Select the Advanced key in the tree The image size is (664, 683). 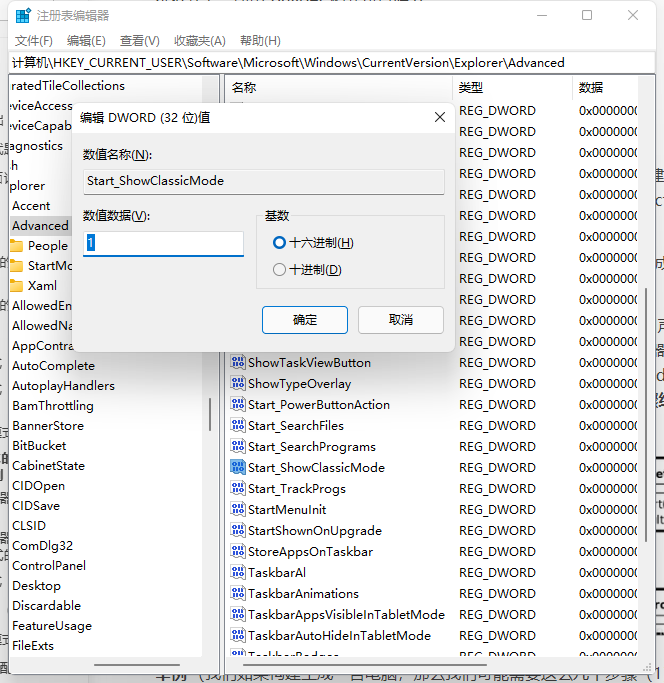coord(40,226)
